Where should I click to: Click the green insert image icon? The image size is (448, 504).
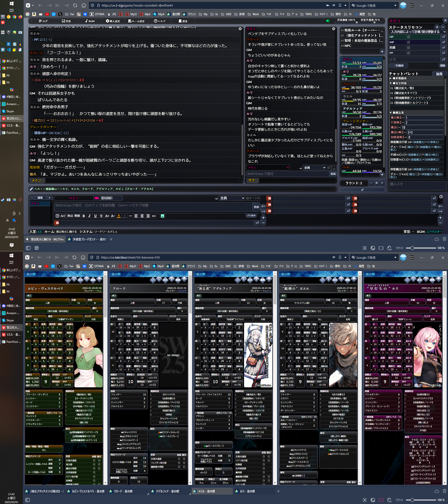point(162,216)
